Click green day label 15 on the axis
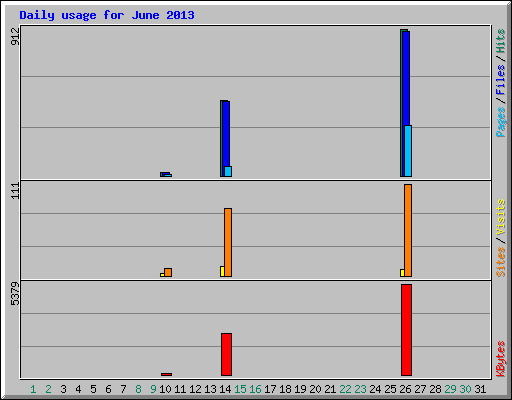This screenshot has width=512, height=400. [240, 389]
